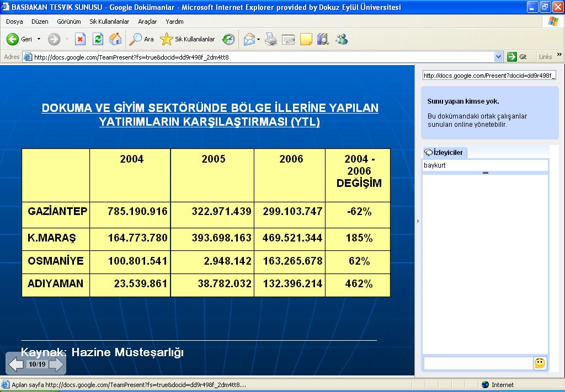Switch to the İzleyiciler tab
Viewport: 565px width, 392px height.
[x=445, y=152]
